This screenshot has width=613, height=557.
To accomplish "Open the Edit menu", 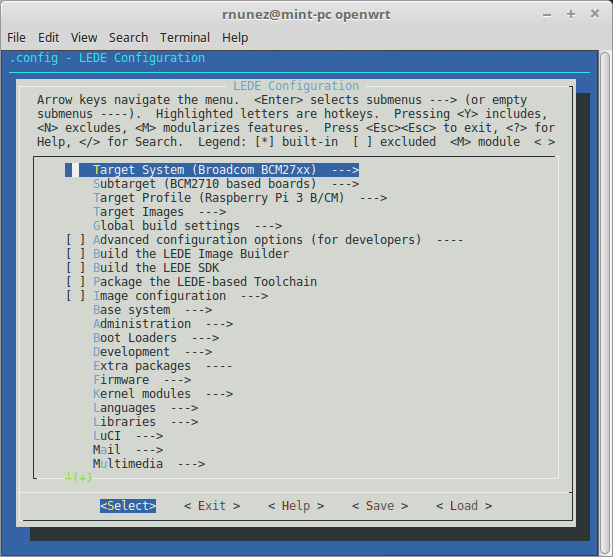I will tap(48, 37).
